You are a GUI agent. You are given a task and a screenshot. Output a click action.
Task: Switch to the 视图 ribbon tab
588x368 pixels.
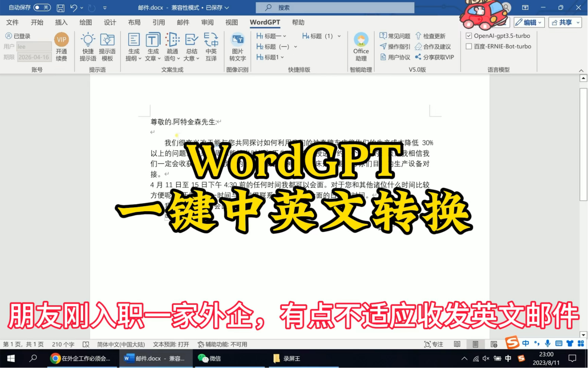232,22
